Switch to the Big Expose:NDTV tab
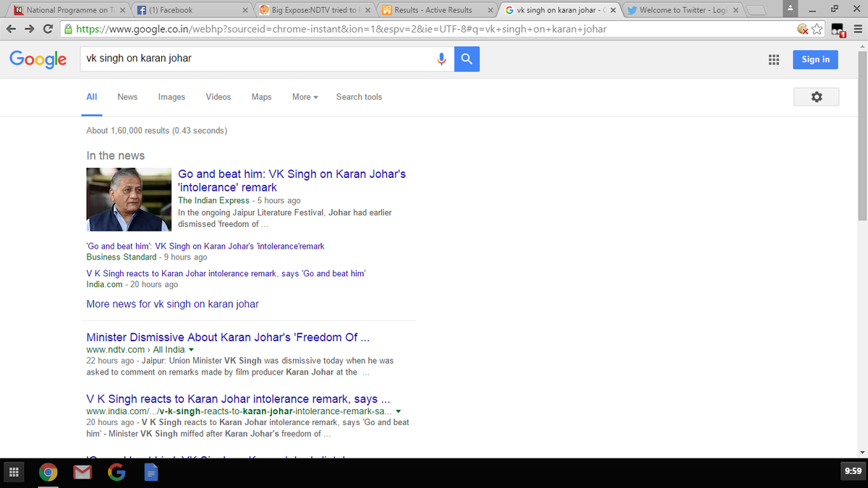Viewport: 868px width, 488px height. 314,10
